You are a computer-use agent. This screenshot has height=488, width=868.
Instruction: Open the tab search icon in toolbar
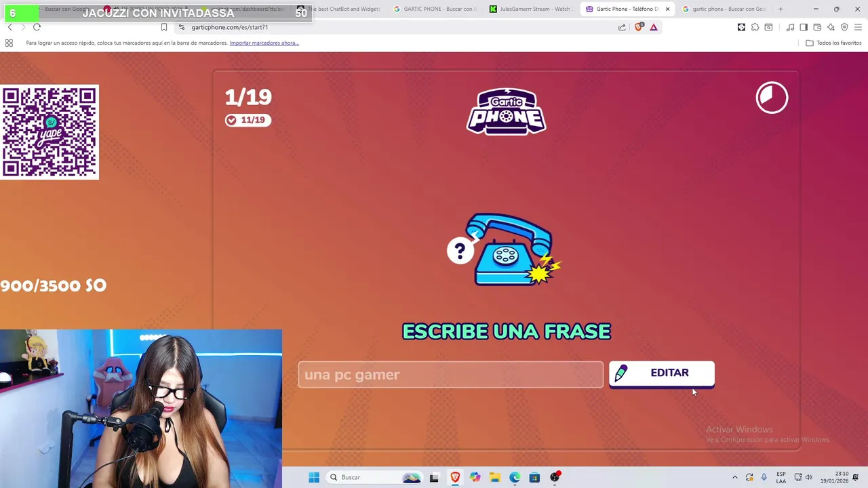click(x=768, y=27)
